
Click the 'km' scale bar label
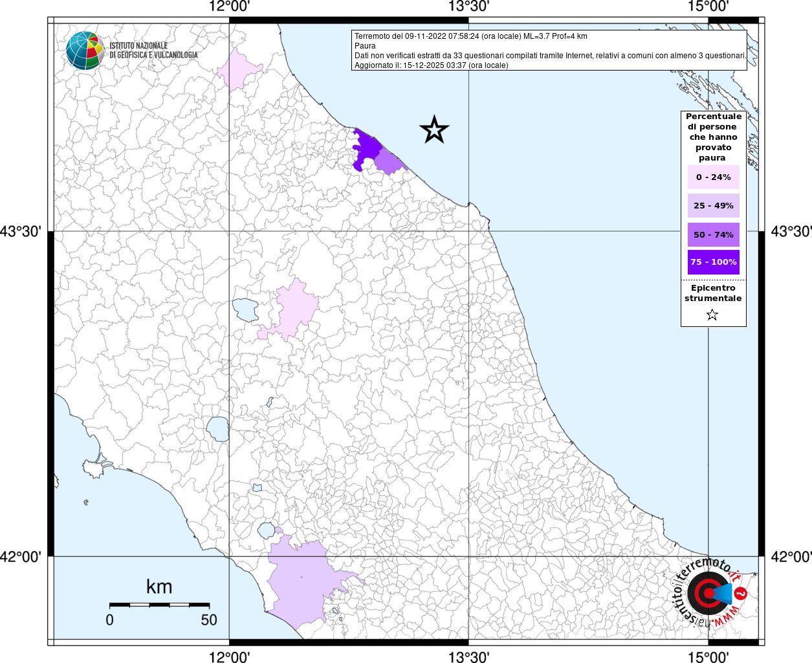(159, 587)
